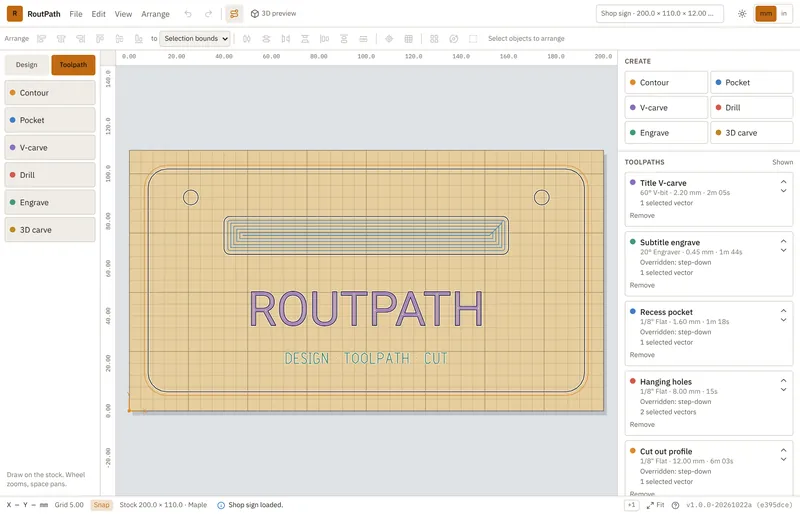Viewport: 800px width, 514px height.
Task: Switch to the Toolpath tab
Action: [73, 65]
